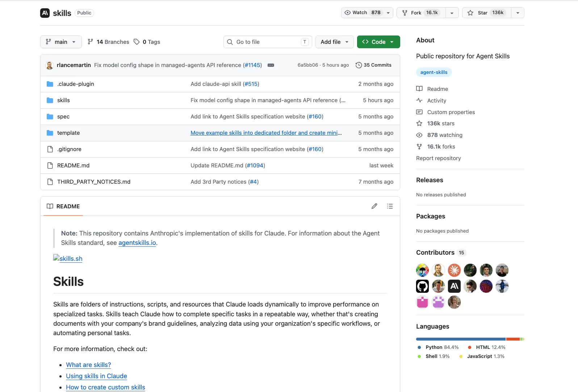
Task: Click the agent-skills topic tag
Action: click(434, 72)
